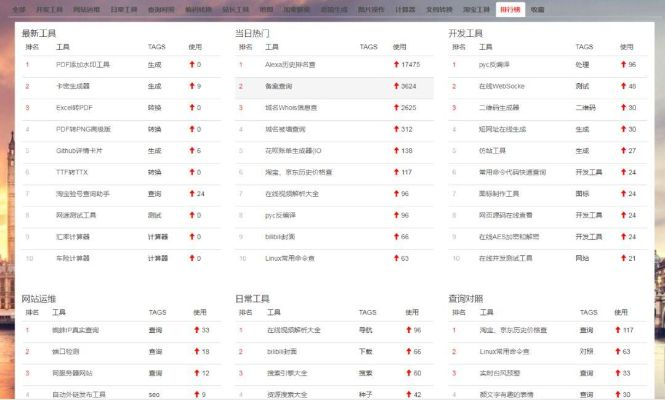Image resolution: width=665 pixels, height=400 pixels.
Task: Open 花呗账单生成器IO from 当日热门
Action: pyautogui.click(x=293, y=151)
